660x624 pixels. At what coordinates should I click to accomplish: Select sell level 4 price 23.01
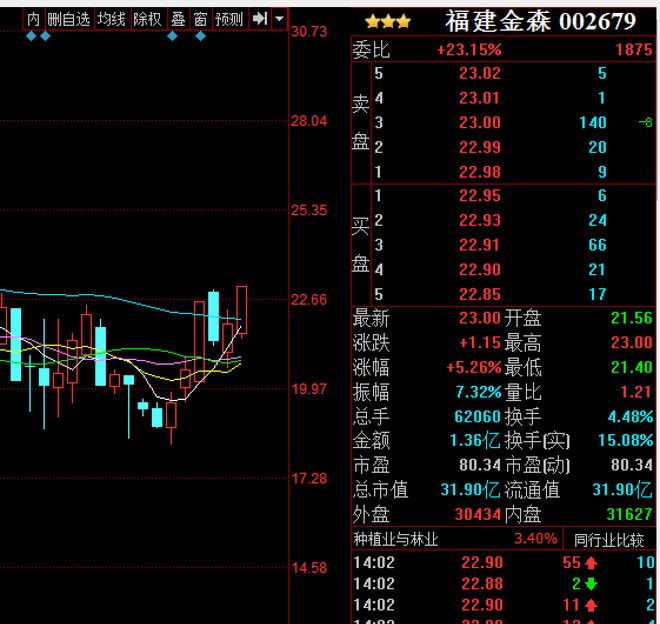(479, 98)
